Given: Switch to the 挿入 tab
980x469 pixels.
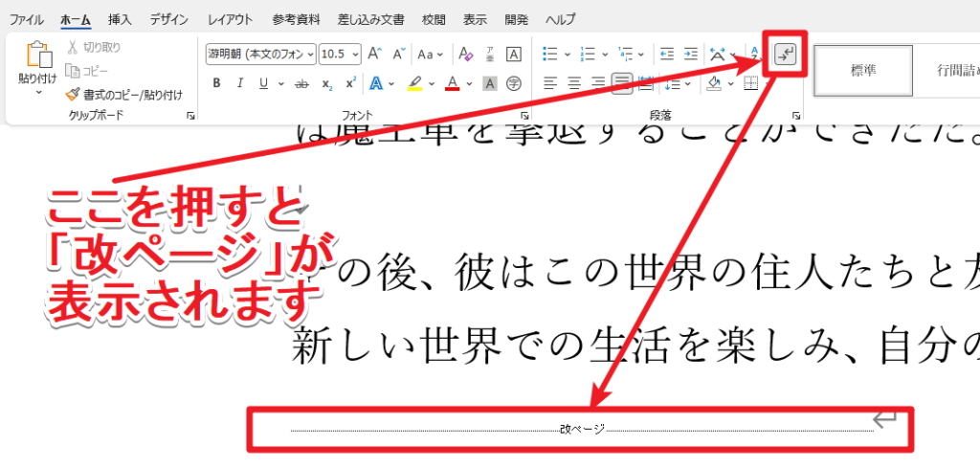Looking at the screenshot, I should pos(120,19).
